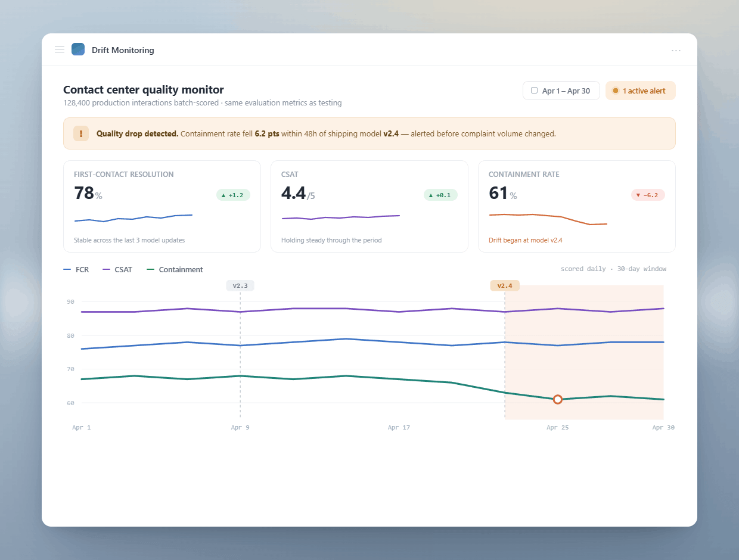Click the Drift Monitoring app logo
This screenshot has width=739, height=560.
(x=78, y=49)
